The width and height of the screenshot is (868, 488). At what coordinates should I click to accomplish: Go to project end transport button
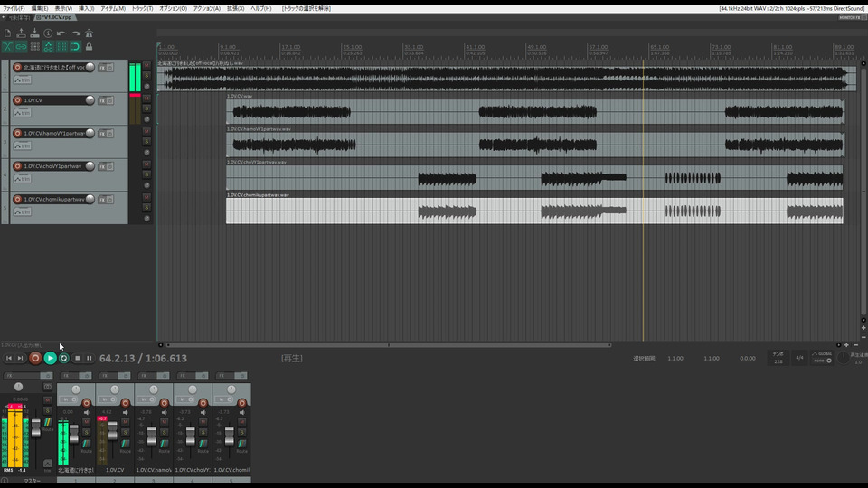[x=20, y=359]
